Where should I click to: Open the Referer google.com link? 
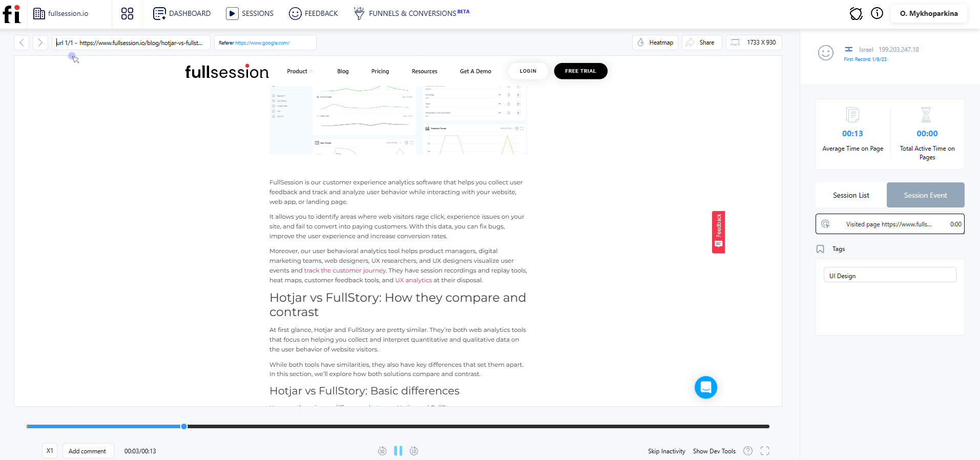tap(262, 43)
